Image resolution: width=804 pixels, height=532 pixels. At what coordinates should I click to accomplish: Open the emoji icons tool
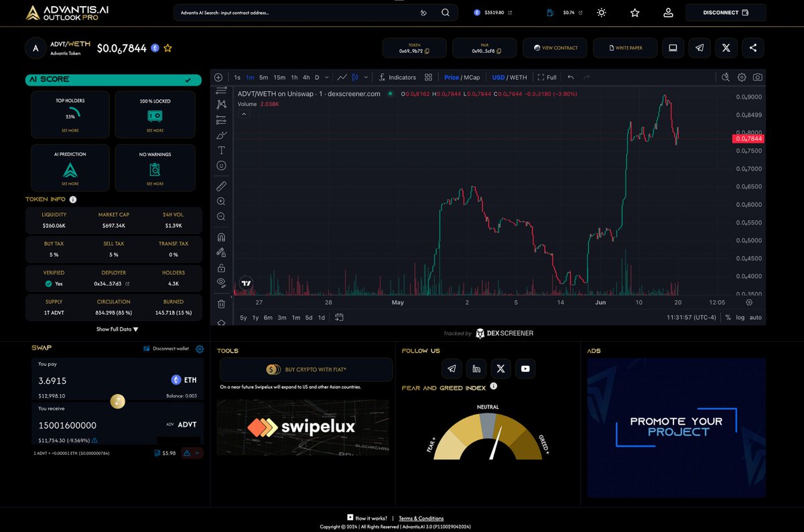(x=222, y=165)
